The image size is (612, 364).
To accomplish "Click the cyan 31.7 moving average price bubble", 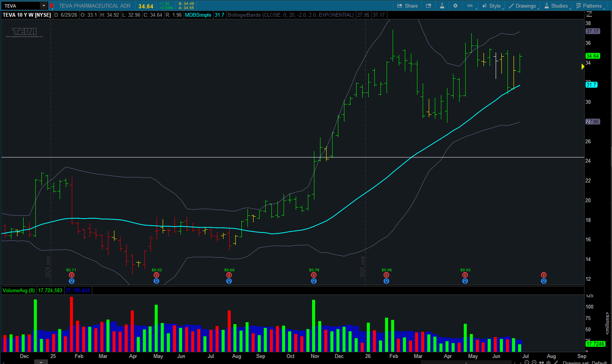I will [x=591, y=85].
